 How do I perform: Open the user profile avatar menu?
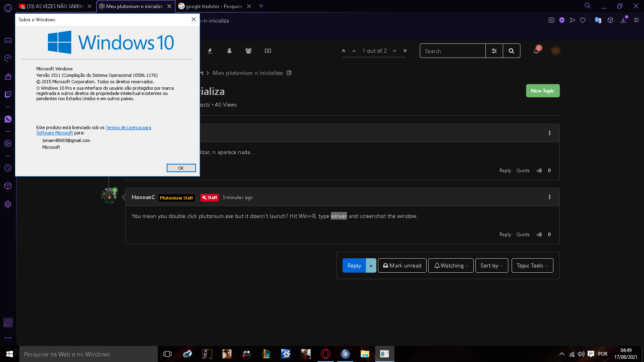[x=556, y=51]
